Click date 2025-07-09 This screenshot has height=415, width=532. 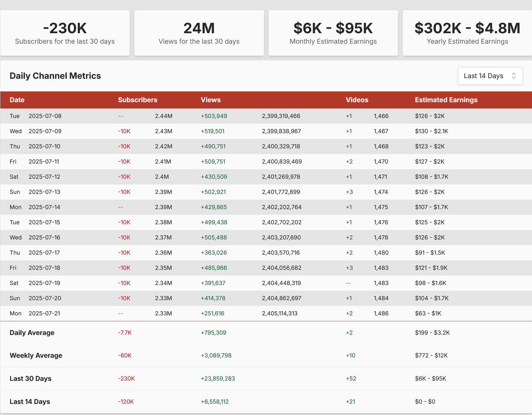pos(45,131)
